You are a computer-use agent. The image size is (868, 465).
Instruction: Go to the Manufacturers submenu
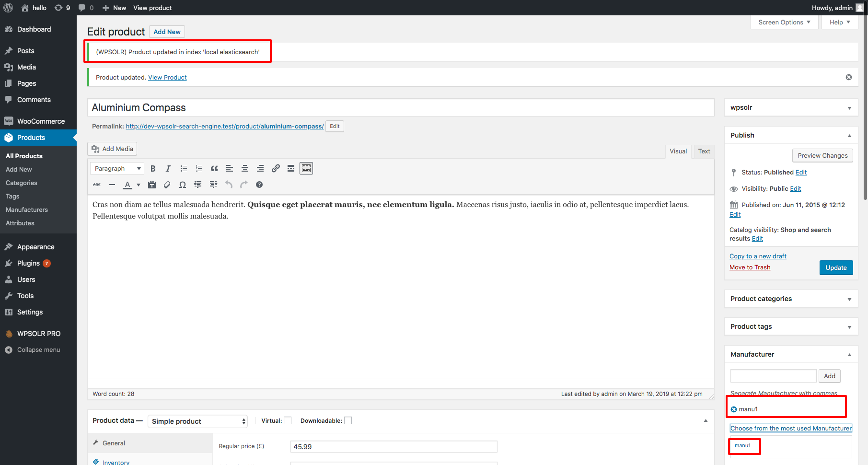(27, 209)
